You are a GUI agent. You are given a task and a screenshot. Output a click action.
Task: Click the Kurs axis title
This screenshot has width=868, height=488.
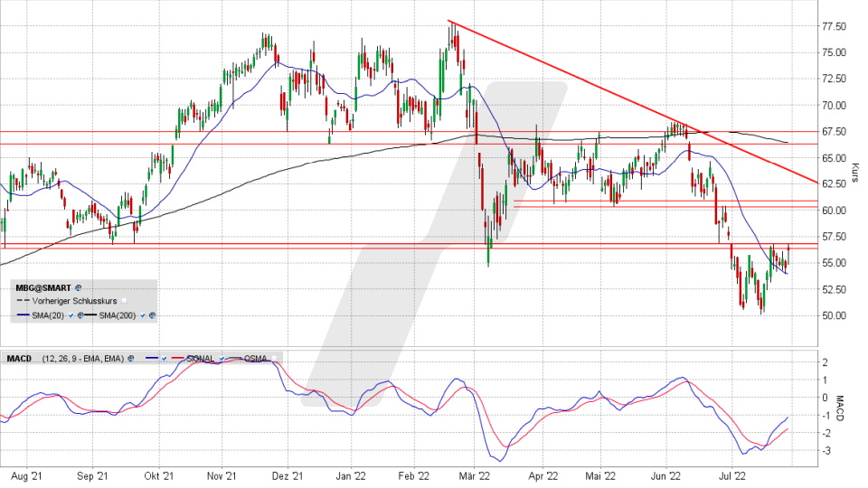(x=855, y=172)
